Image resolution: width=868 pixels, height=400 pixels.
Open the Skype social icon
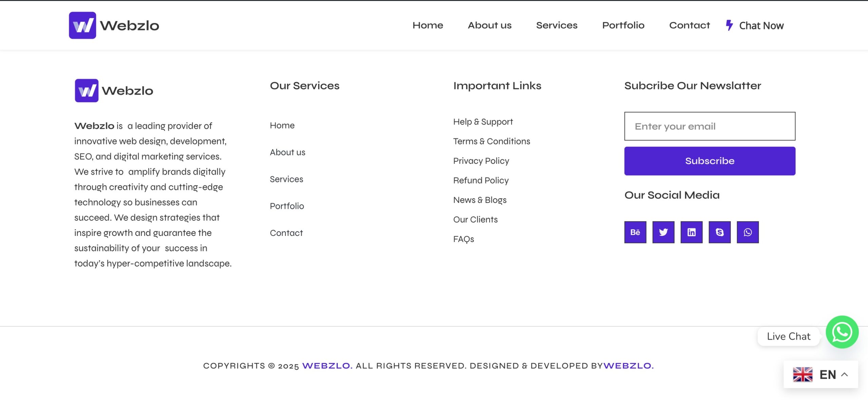pos(719,232)
